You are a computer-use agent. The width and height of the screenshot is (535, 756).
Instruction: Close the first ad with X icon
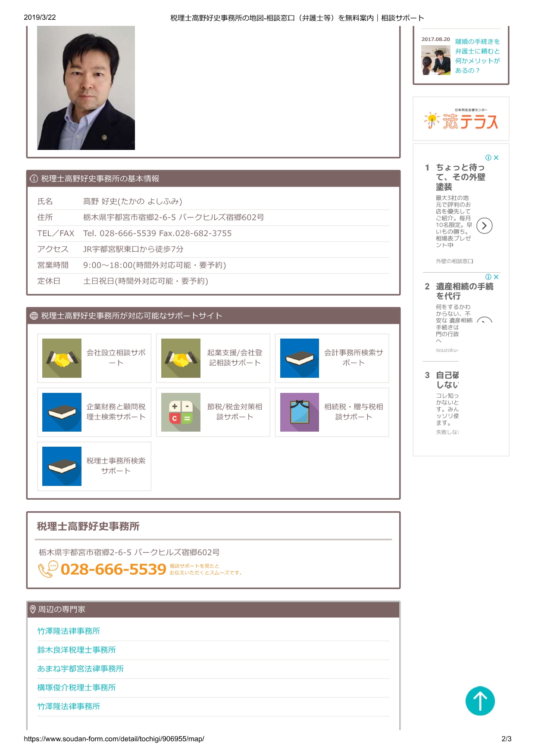coord(496,158)
